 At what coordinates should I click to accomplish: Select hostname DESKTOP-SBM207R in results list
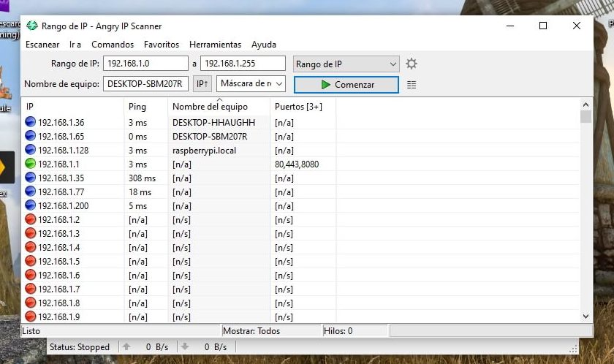(x=210, y=137)
